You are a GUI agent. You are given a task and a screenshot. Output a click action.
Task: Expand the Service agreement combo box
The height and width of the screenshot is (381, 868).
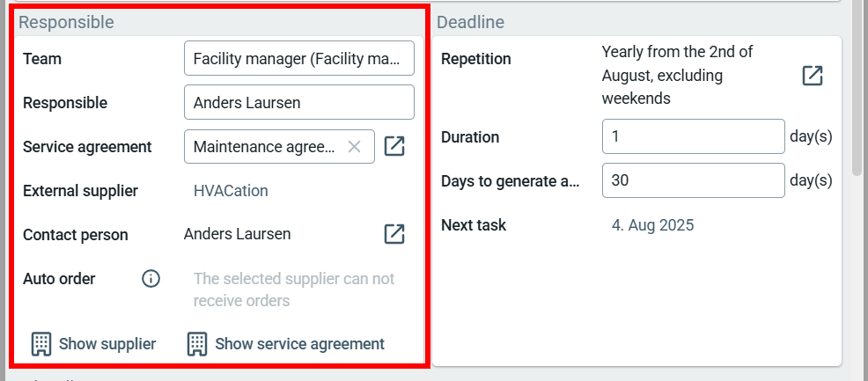(x=264, y=147)
